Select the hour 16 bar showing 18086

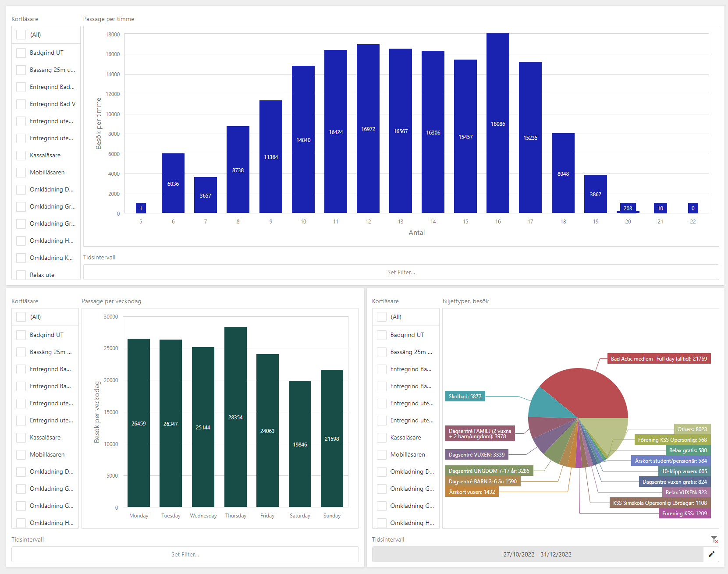click(497, 124)
